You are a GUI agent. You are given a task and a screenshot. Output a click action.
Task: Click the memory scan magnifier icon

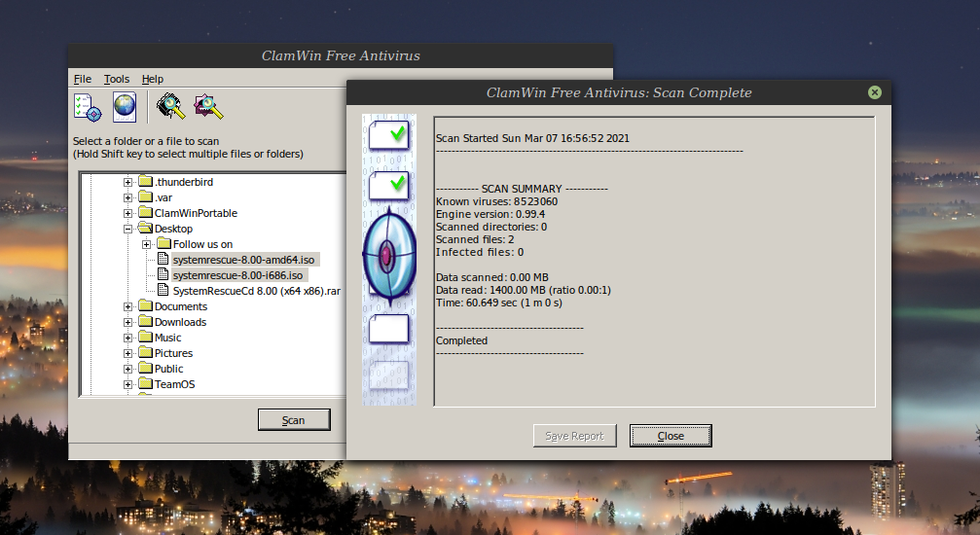pyautogui.click(x=170, y=106)
